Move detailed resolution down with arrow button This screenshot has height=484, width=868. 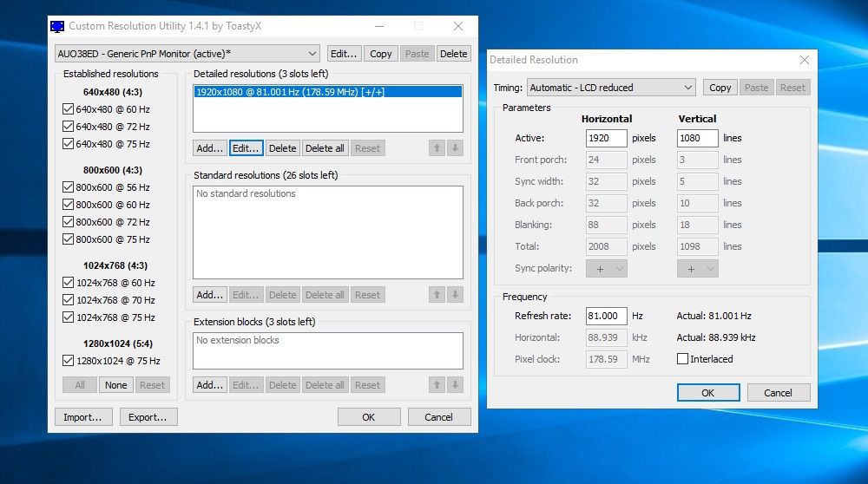455,148
